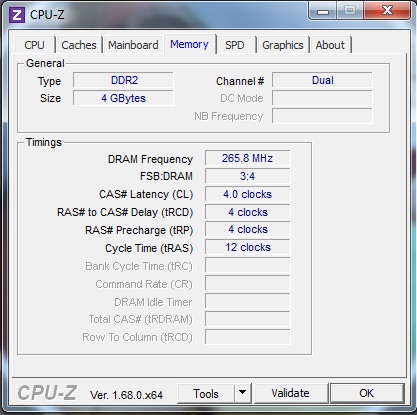417x415 pixels.
Task: Open the About tab
Action: [x=330, y=45]
